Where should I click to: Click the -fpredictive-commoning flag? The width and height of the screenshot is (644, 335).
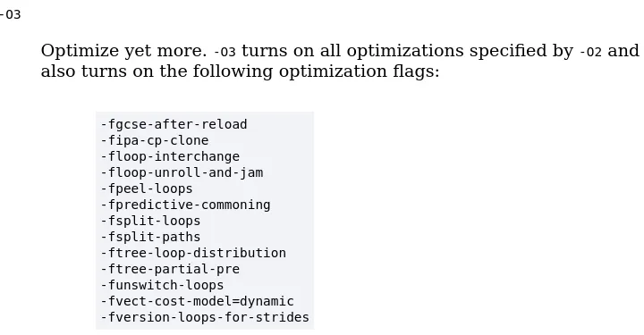[x=186, y=205]
